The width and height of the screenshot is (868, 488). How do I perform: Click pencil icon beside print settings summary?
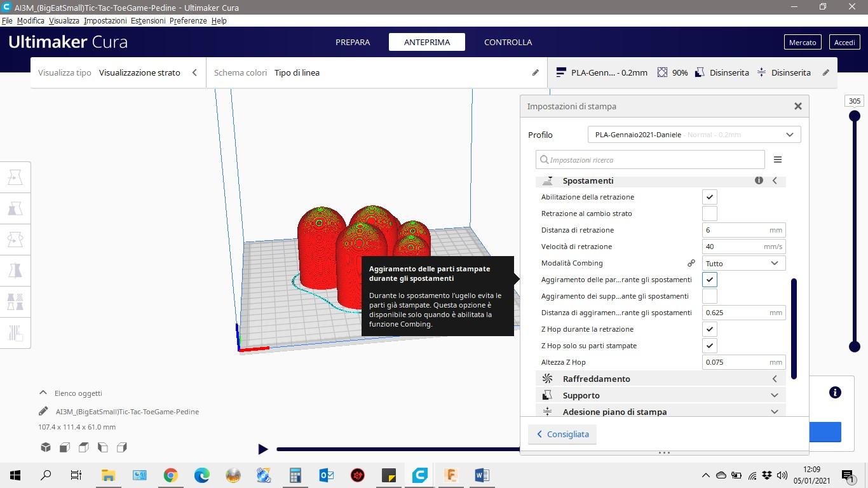[x=826, y=72]
